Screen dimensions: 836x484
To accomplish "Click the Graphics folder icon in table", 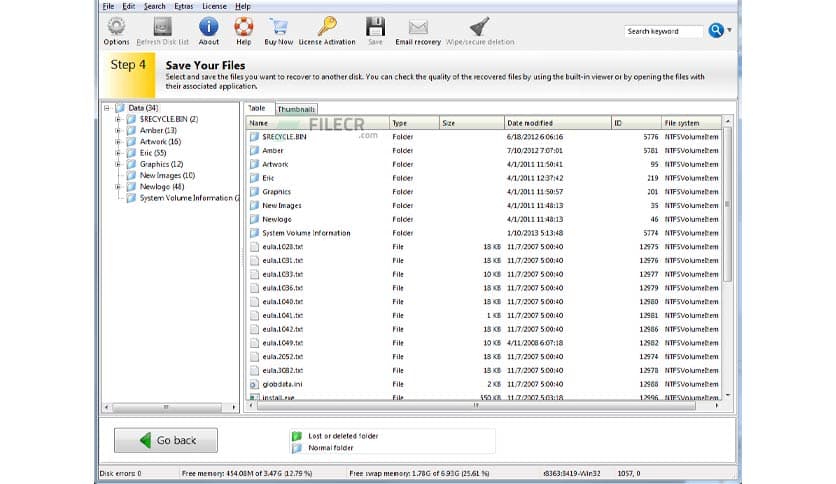I will click(x=254, y=192).
